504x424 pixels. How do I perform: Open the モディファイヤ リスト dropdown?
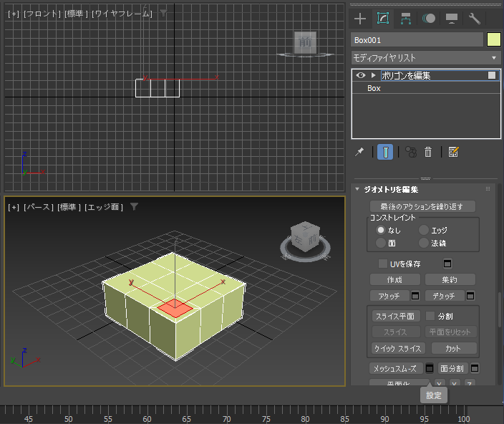click(x=426, y=58)
